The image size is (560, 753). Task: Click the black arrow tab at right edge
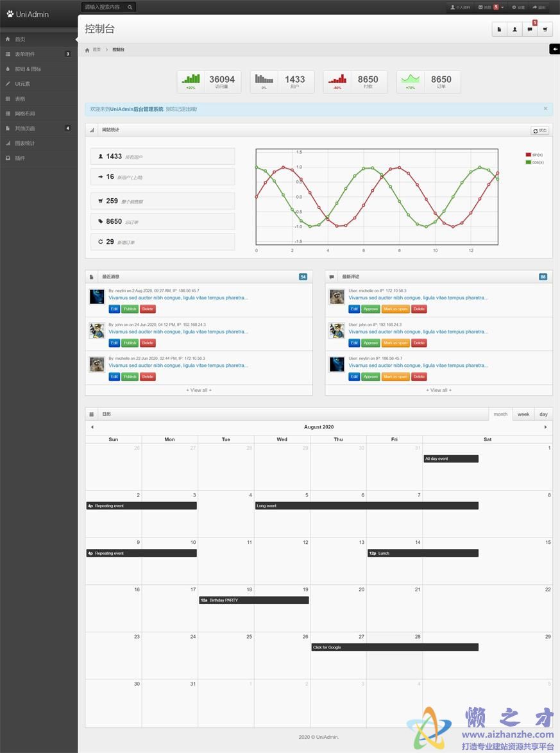click(554, 49)
